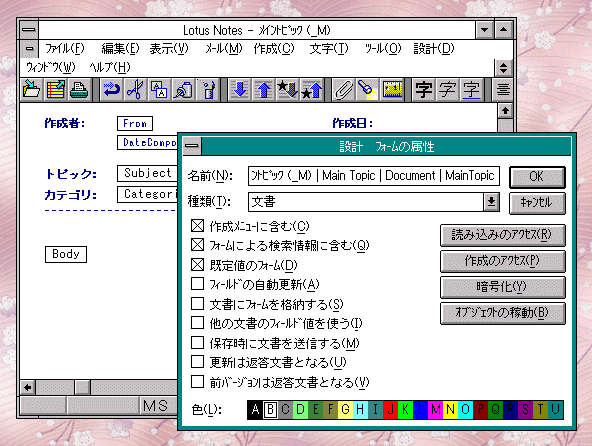Open the 設計(D) menu
Image resolution: width=592 pixels, height=446 pixels.
pos(434,49)
